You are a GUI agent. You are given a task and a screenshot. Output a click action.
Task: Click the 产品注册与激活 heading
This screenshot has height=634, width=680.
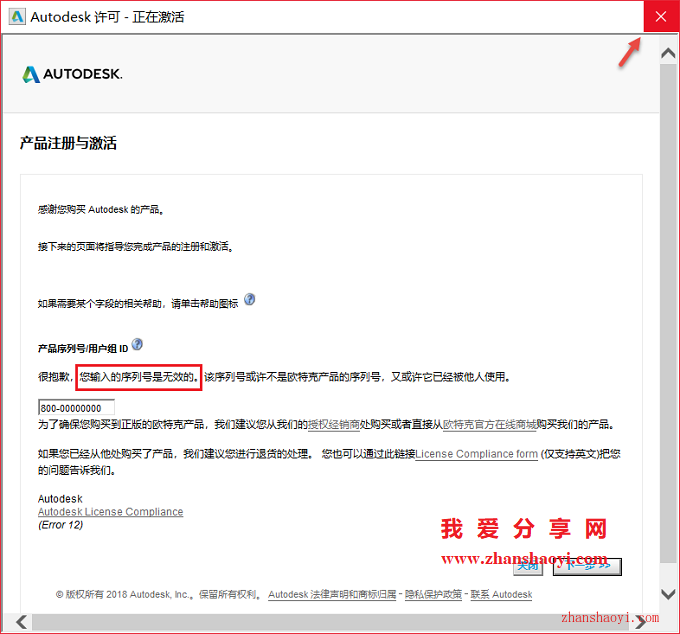click(68, 143)
